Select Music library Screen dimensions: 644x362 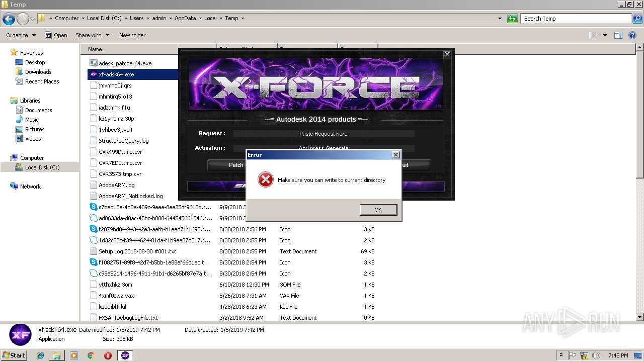(x=32, y=120)
